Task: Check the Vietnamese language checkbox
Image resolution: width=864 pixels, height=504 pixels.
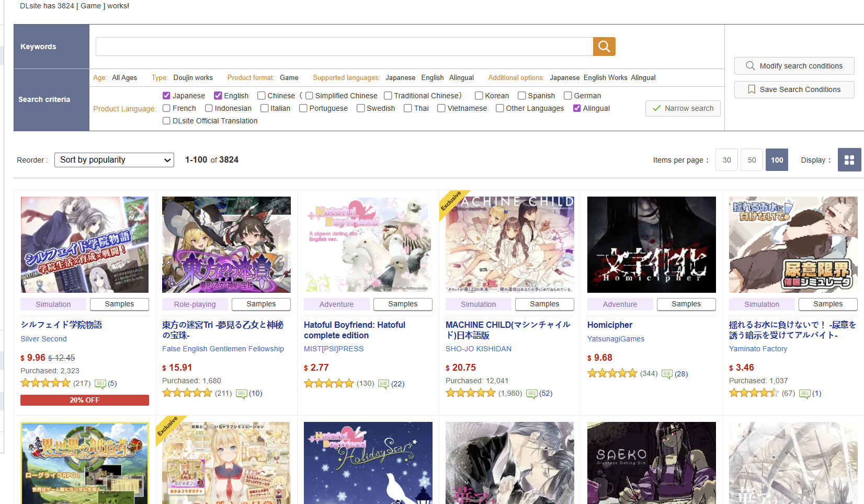Action: (x=441, y=108)
